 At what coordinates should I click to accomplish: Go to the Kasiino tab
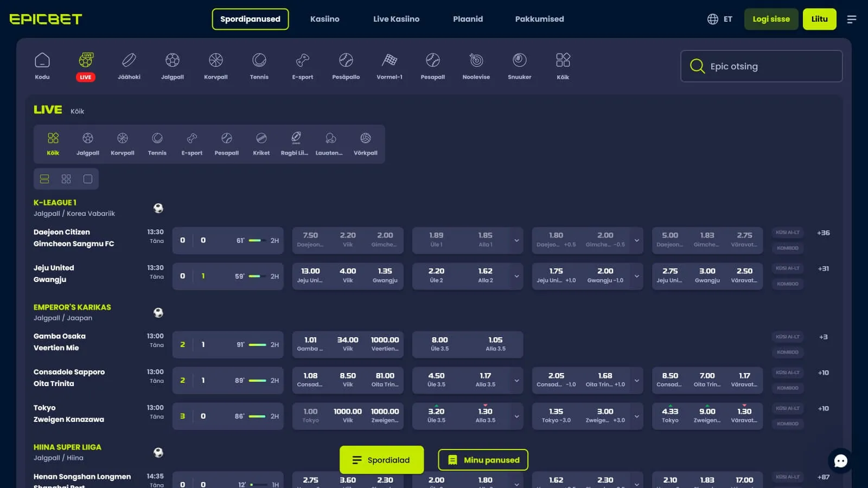[x=324, y=19]
